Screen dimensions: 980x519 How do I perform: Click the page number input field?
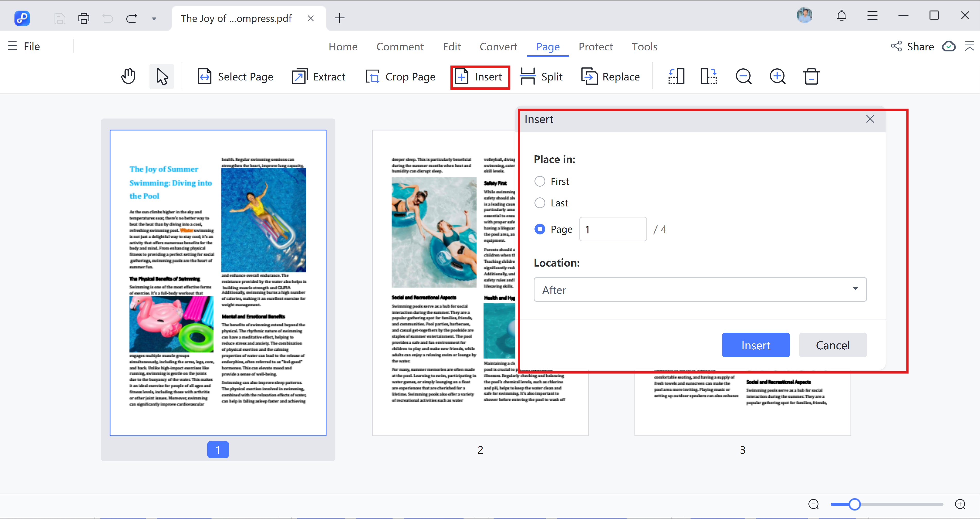click(612, 229)
